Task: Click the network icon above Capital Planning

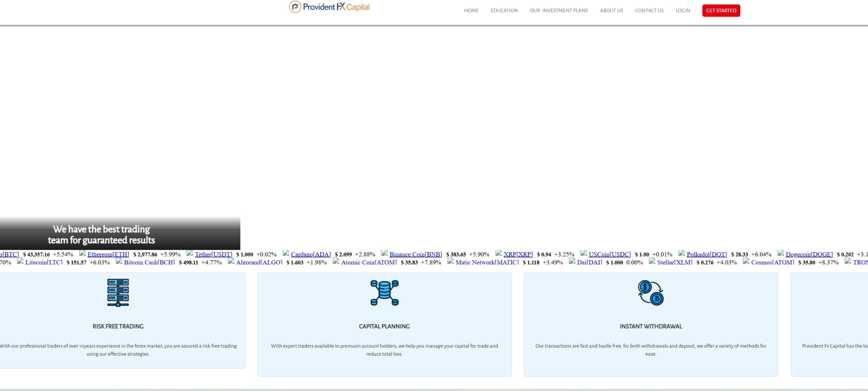Action: (x=384, y=292)
